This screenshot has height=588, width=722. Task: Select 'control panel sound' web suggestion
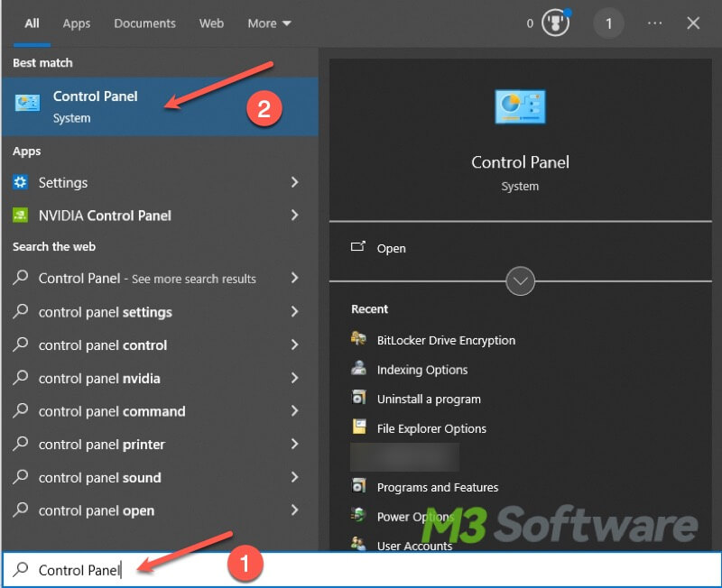[160, 478]
